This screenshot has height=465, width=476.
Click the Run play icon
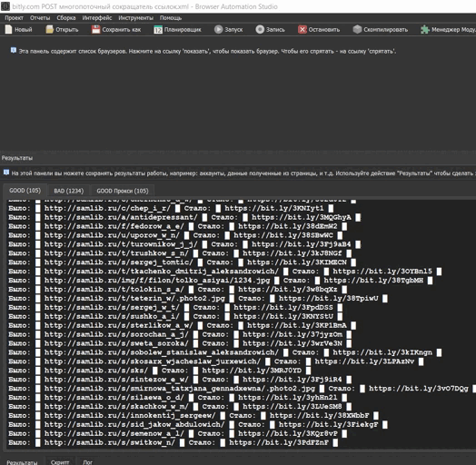coord(218,29)
